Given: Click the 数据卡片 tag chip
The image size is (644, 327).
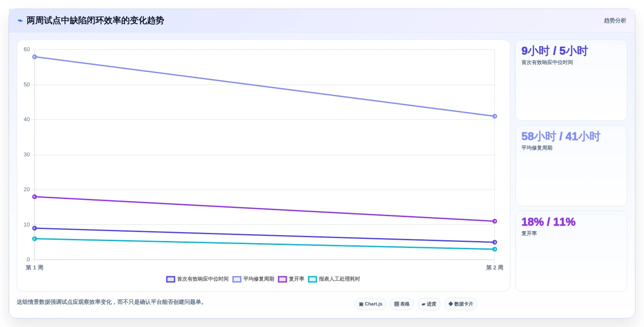Looking at the screenshot, I should pos(461,304).
